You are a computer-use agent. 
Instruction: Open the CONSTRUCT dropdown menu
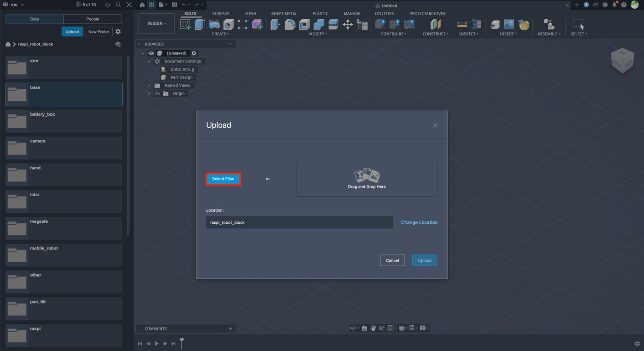coord(436,34)
